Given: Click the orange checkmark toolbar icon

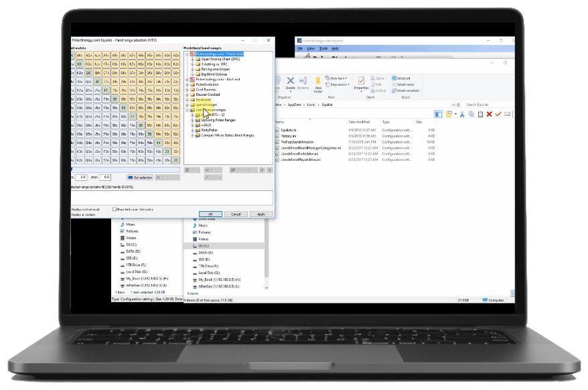Looking at the screenshot, I should coord(498,115).
